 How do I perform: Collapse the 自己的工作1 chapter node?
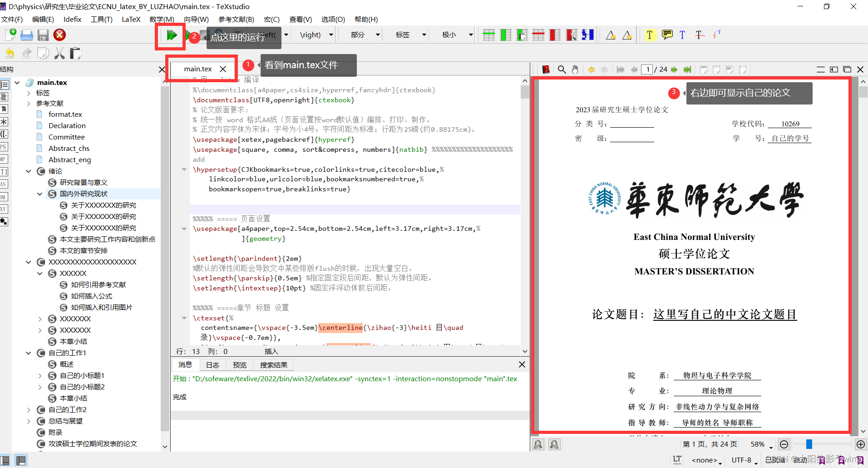point(28,353)
